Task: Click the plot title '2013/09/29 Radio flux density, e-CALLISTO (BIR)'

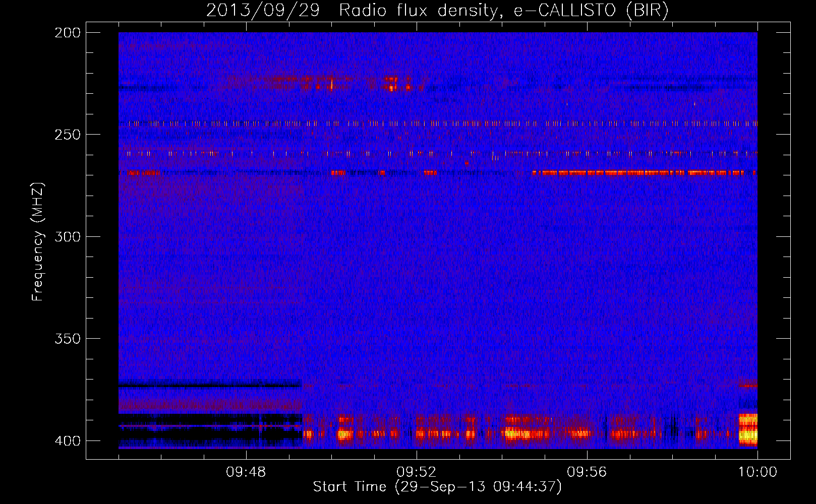Action: click(x=437, y=10)
